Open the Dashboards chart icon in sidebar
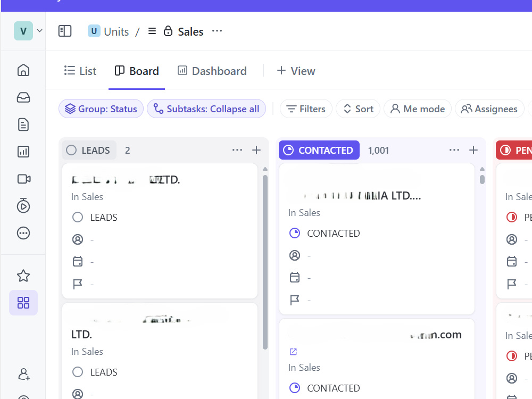 23,152
